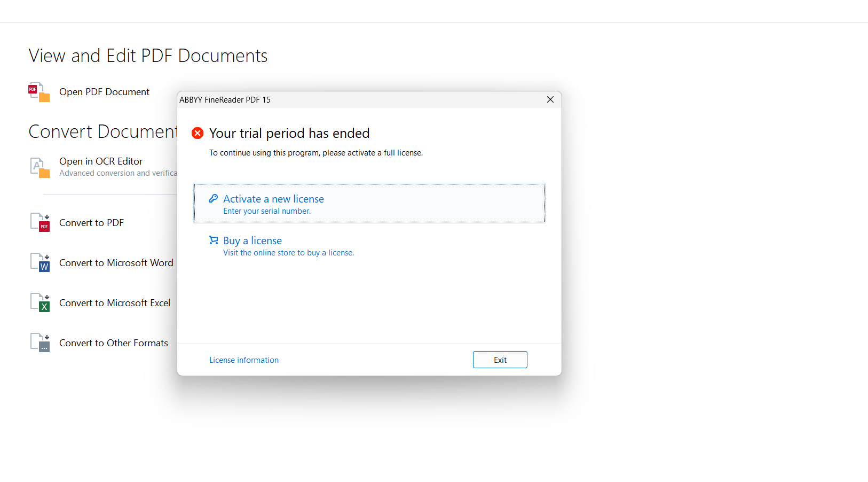Screen dimensions: 868x482
Task: Click 'To continue using this program' message
Action: pos(316,153)
